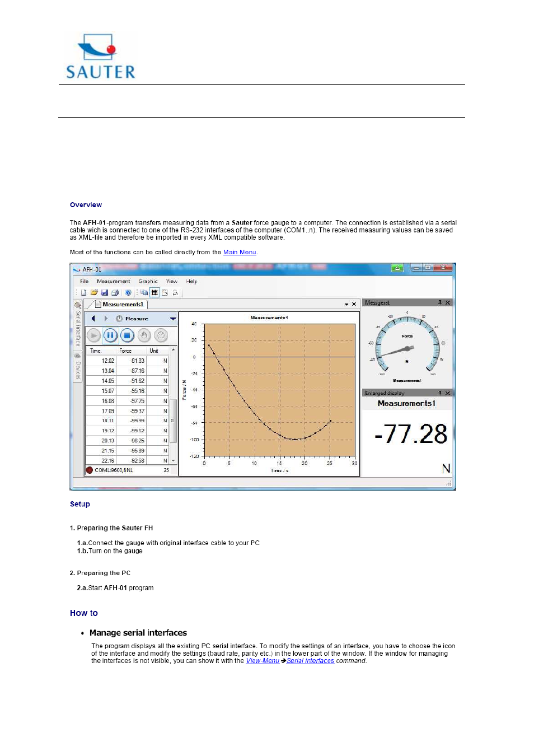Select the time cell 15.07
This screenshot has width=534, height=756.
101,391
